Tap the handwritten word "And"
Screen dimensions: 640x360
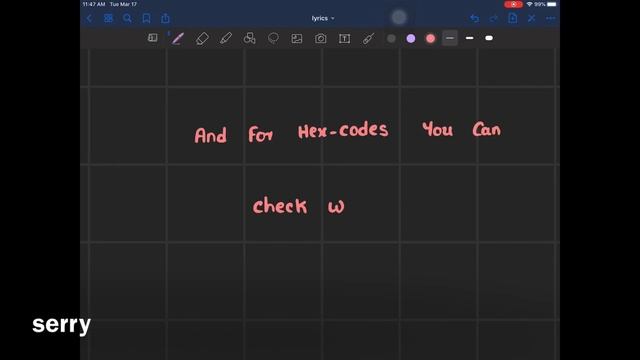tap(210, 135)
